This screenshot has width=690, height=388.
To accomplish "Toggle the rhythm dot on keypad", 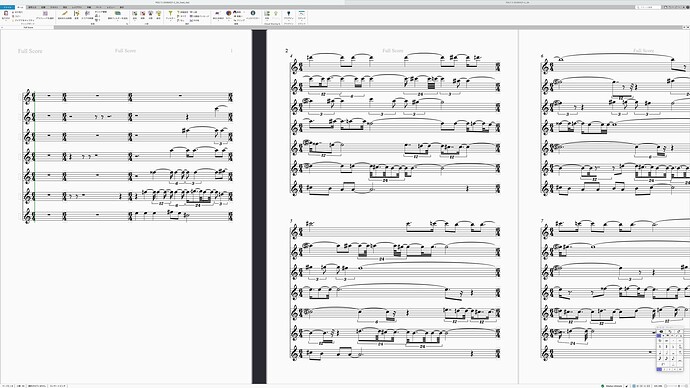I will click(x=673, y=364).
